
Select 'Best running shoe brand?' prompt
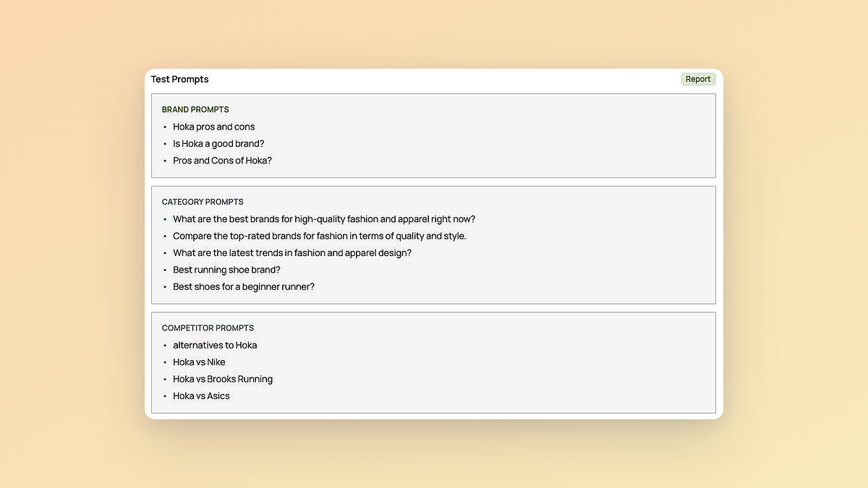[x=226, y=270]
